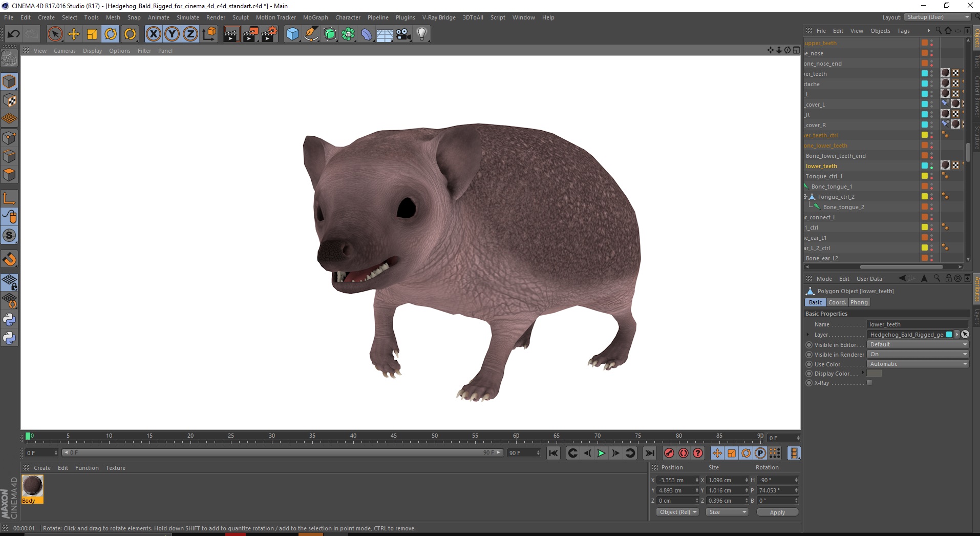The width and height of the screenshot is (980, 536).
Task: Switch to the Phong tab
Action: [859, 302]
